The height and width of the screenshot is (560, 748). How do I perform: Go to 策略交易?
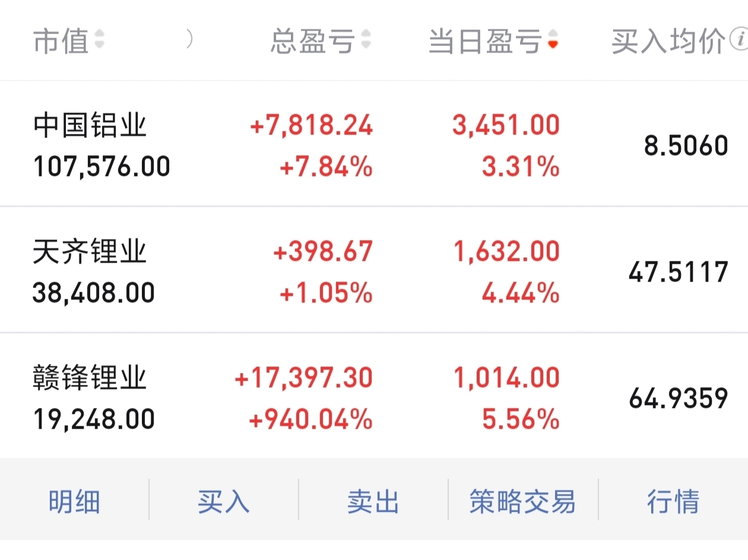pyautogui.click(x=522, y=501)
